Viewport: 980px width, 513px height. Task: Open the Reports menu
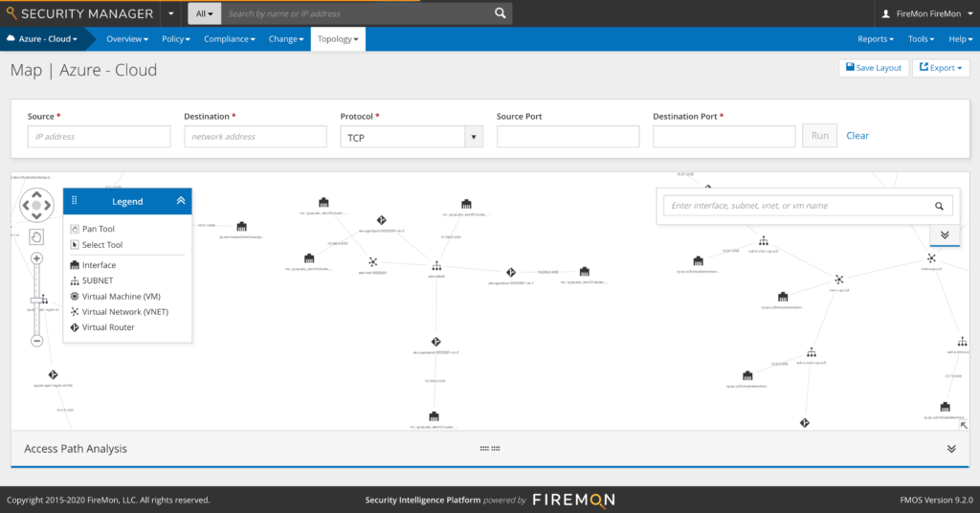(875, 38)
